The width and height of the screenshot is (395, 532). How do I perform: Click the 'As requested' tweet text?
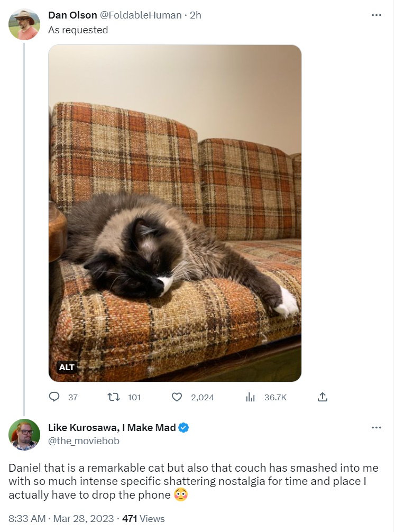pos(78,30)
